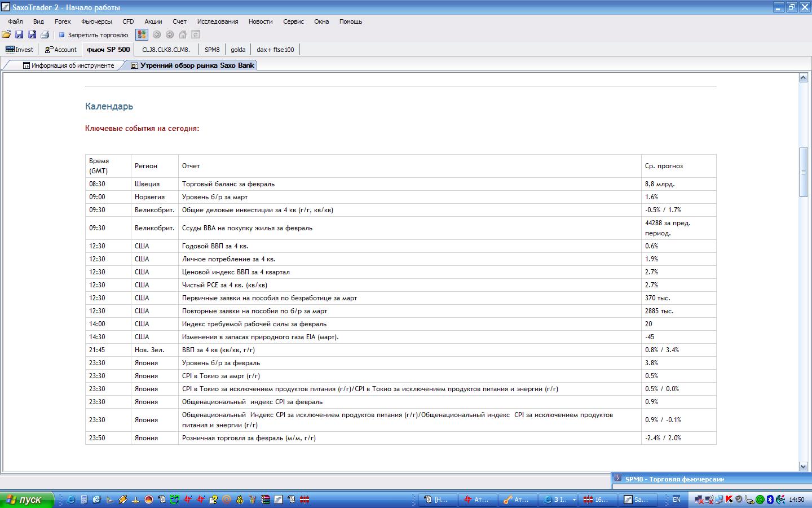The height and width of the screenshot is (508, 812).
Task: Click the back arrow navigation icon
Action: 157,34
